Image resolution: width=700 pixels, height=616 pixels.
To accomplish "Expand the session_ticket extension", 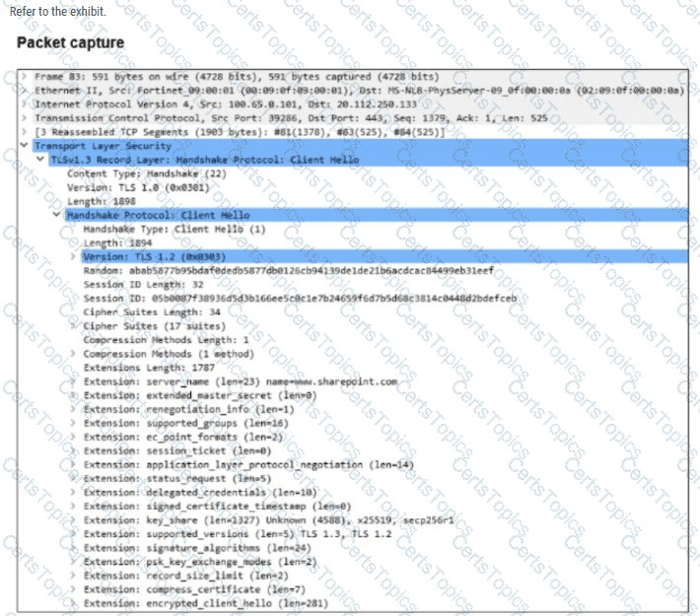I will pyautogui.click(x=73, y=450).
